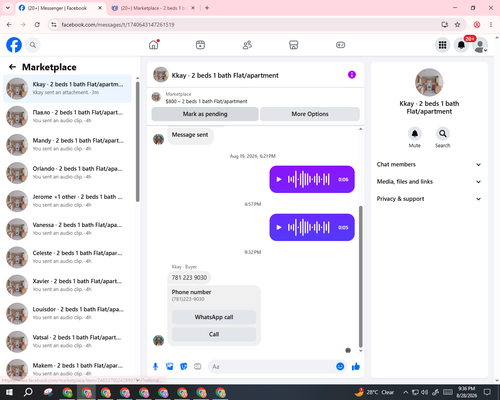Mute this conversation with bell icon
The height and width of the screenshot is (400, 500).
[x=415, y=134]
